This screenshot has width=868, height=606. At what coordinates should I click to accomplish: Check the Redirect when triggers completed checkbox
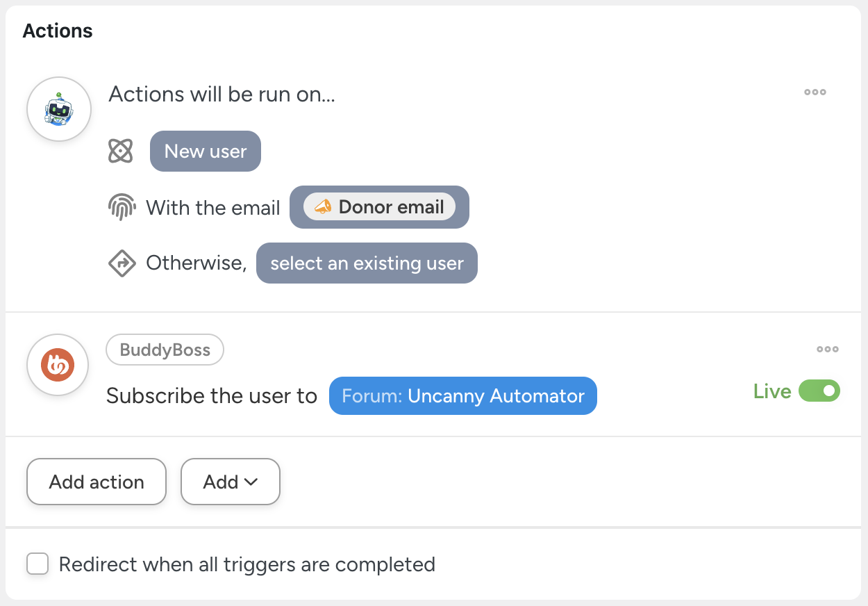pyautogui.click(x=37, y=564)
